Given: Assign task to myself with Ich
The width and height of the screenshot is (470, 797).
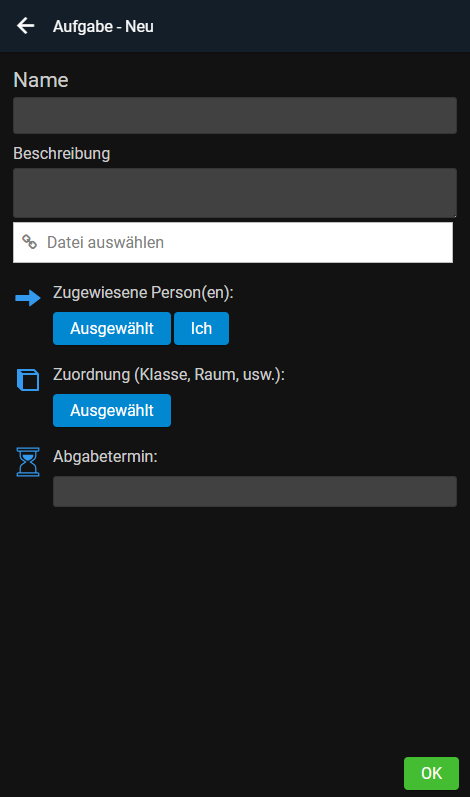Looking at the screenshot, I should point(201,328).
